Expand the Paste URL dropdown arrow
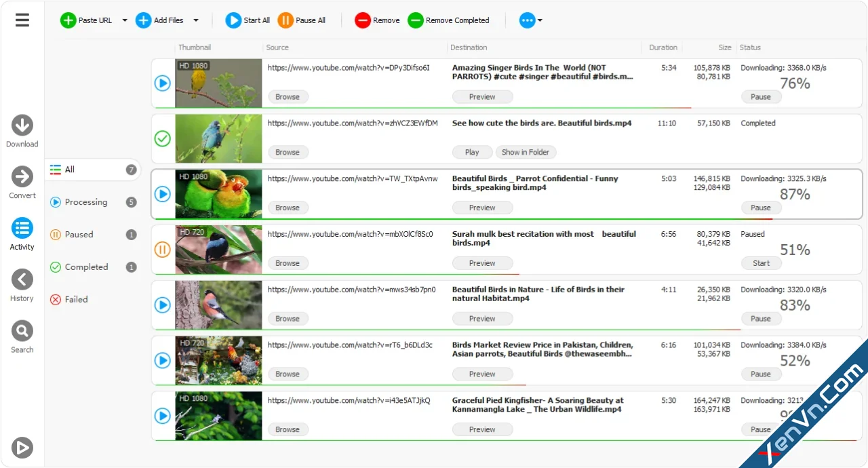This screenshot has width=868, height=468. pyautogui.click(x=125, y=20)
